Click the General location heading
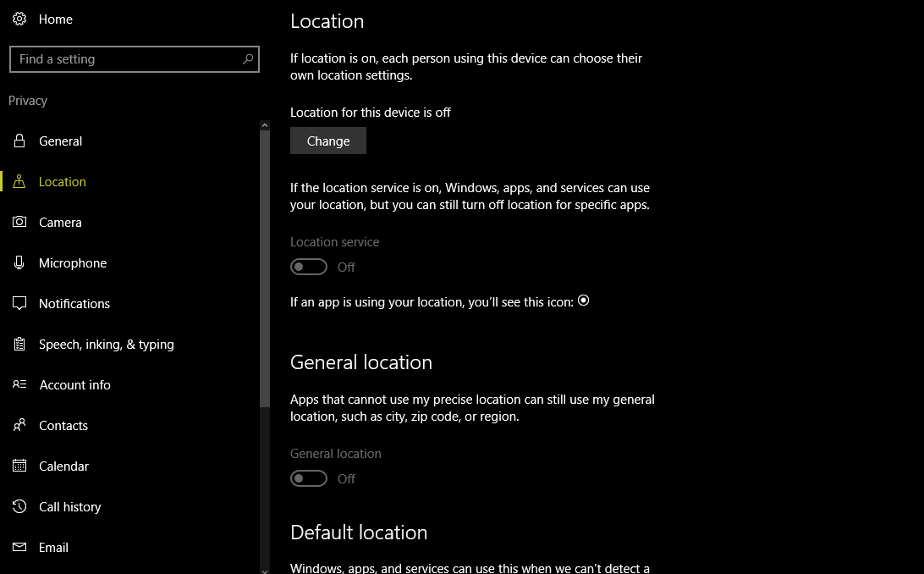Viewport: 924px width, 574px height. (361, 362)
